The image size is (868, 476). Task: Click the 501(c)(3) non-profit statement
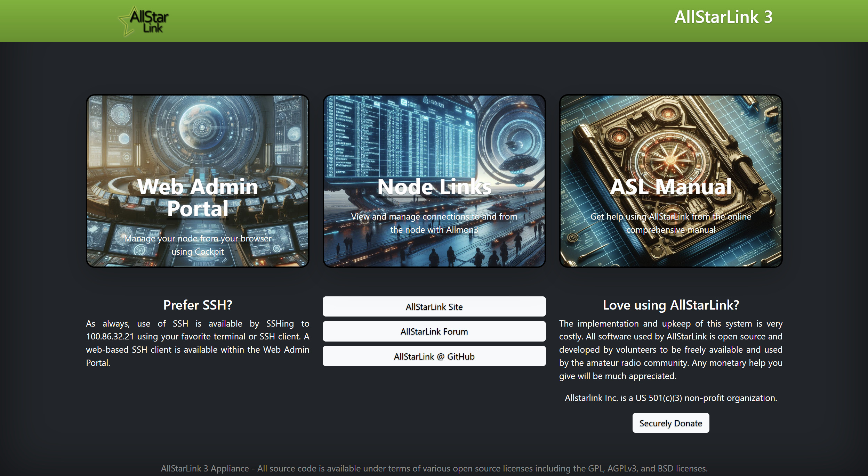(670, 398)
